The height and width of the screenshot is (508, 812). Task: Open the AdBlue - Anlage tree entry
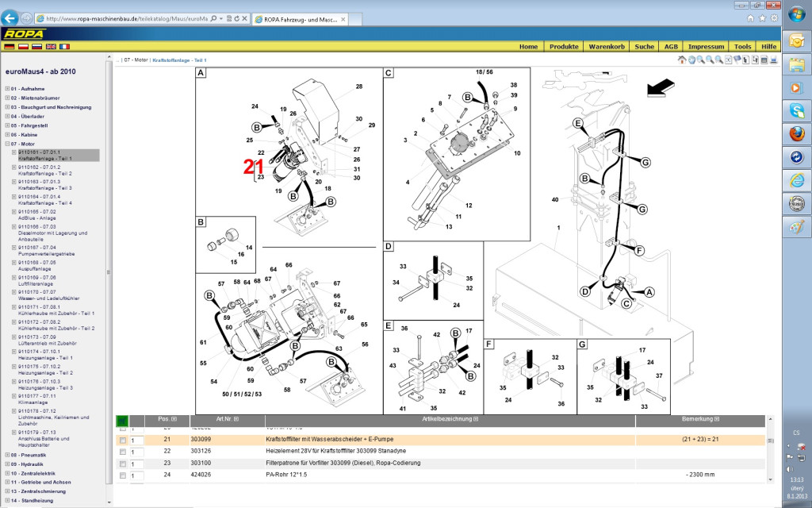click(x=37, y=215)
